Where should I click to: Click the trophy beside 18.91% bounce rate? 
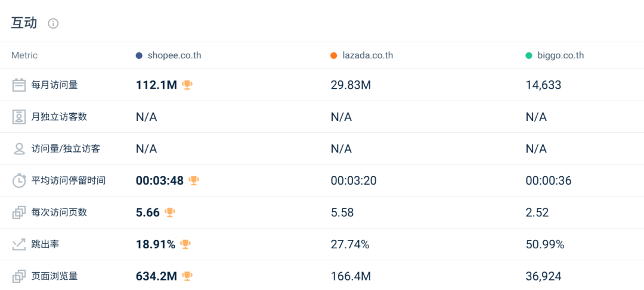tap(185, 244)
